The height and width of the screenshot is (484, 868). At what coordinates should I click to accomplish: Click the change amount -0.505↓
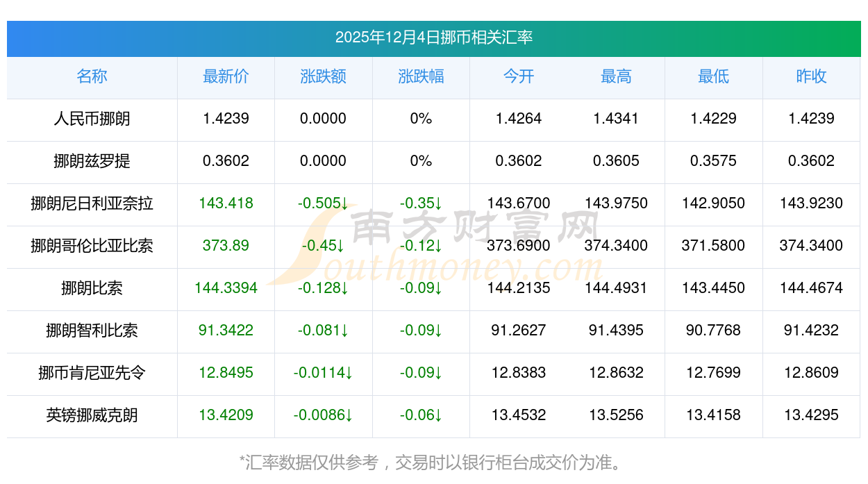324,203
